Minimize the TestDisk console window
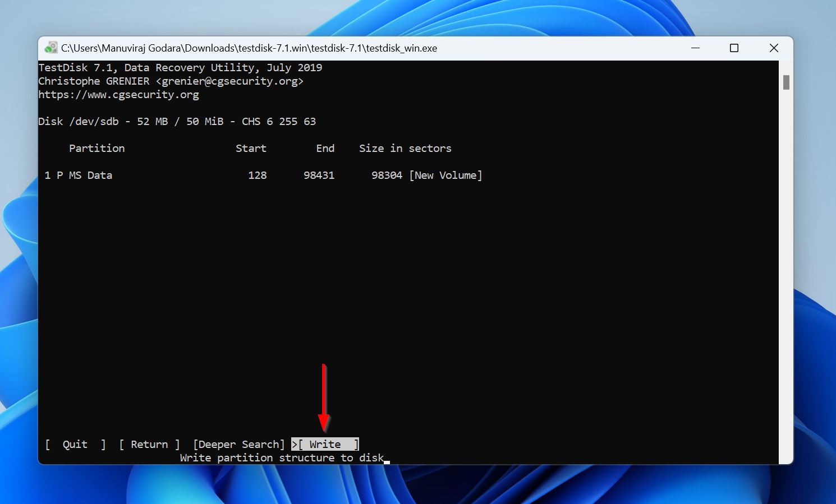Image resolution: width=836 pixels, height=504 pixels. pos(696,48)
